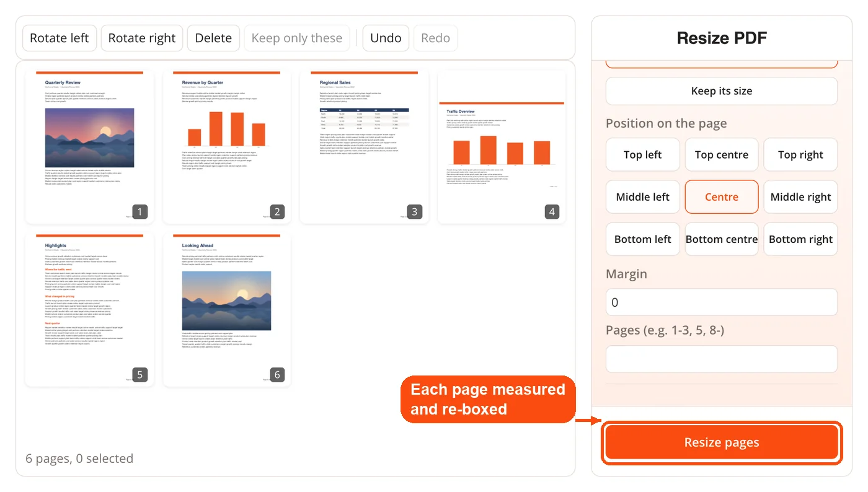The height and width of the screenshot is (492, 868).
Task: Select page 1 Quarterly Review thumbnail
Action: point(89,146)
